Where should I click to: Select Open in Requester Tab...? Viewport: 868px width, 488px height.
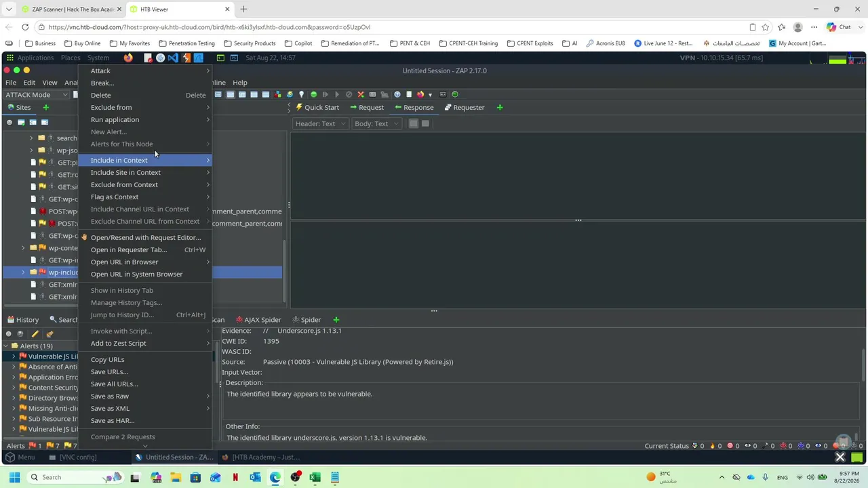pyautogui.click(x=145, y=249)
